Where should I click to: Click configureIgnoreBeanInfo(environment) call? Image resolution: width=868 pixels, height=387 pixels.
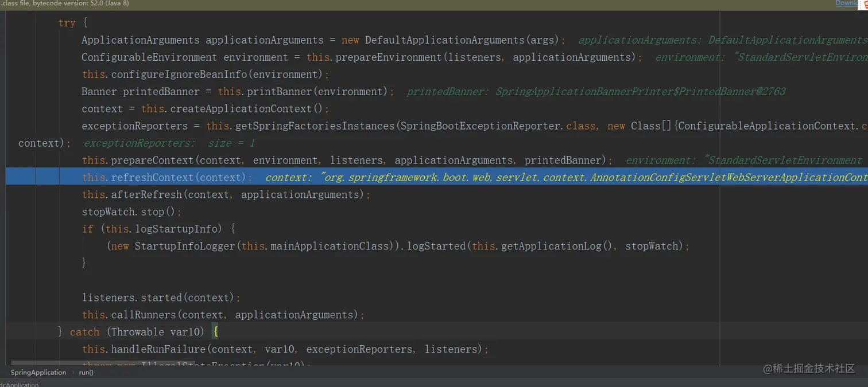pyautogui.click(x=218, y=75)
